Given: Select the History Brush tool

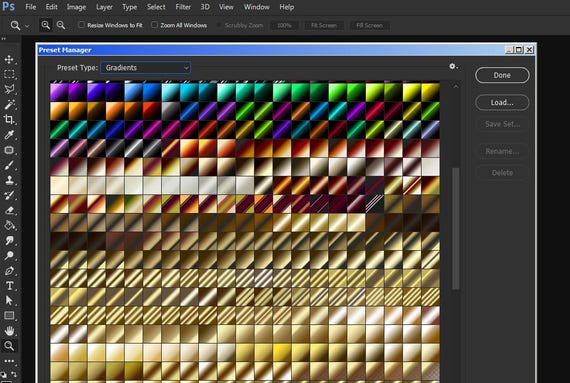Looking at the screenshot, I should [9, 195].
